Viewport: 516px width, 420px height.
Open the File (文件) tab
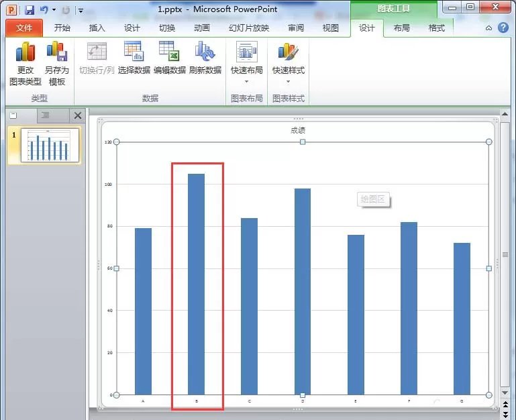coord(24,28)
